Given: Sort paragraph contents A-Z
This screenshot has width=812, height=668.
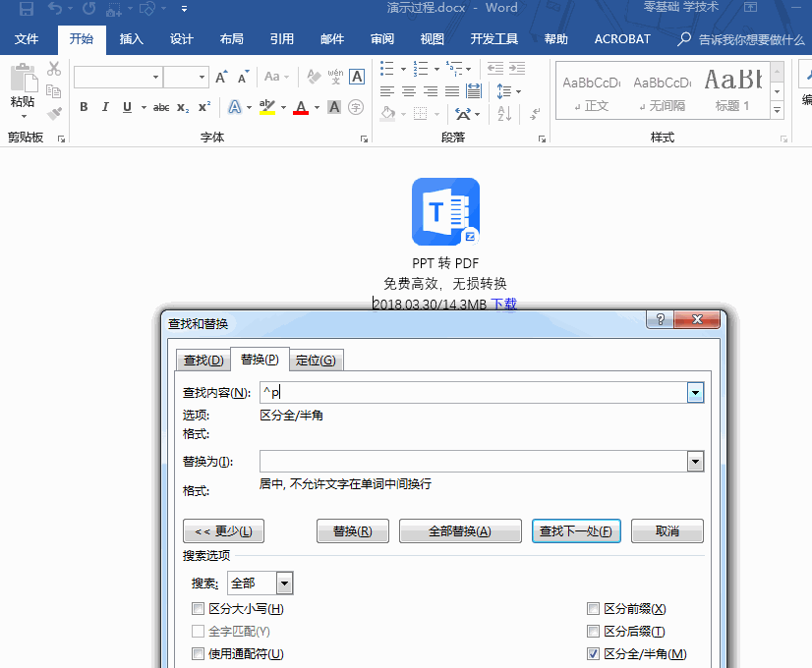Looking at the screenshot, I should (504, 113).
